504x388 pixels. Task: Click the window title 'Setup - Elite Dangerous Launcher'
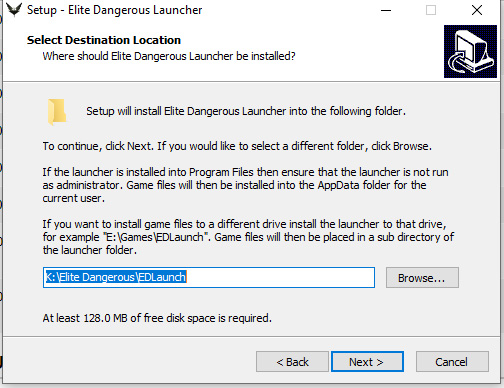tap(114, 10)
